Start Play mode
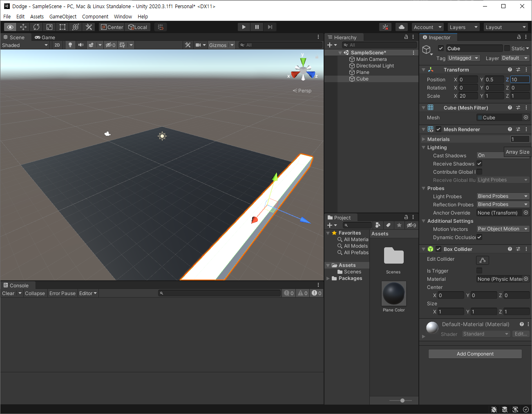The height and width of the screenshot is (414, 532). [x=244, y=27]
